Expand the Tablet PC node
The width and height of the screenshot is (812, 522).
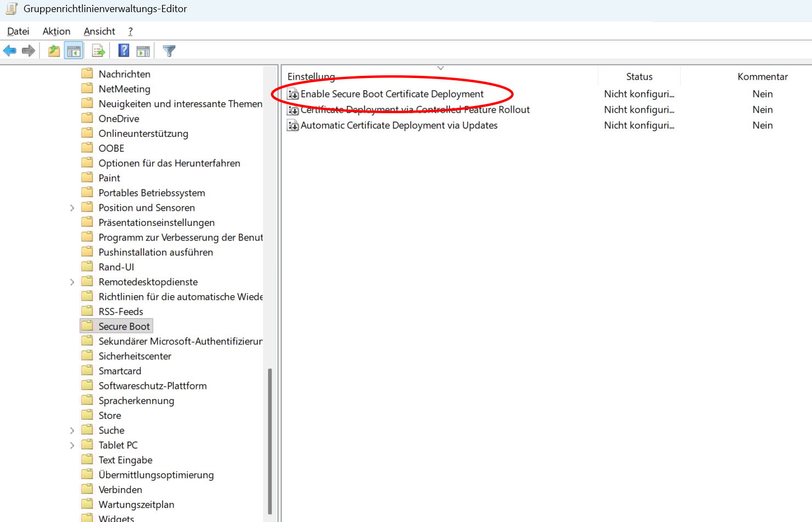tap(72, 445)
